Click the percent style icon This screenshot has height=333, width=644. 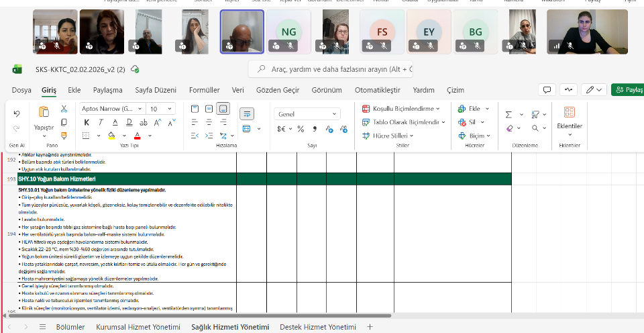pos(299,129)
